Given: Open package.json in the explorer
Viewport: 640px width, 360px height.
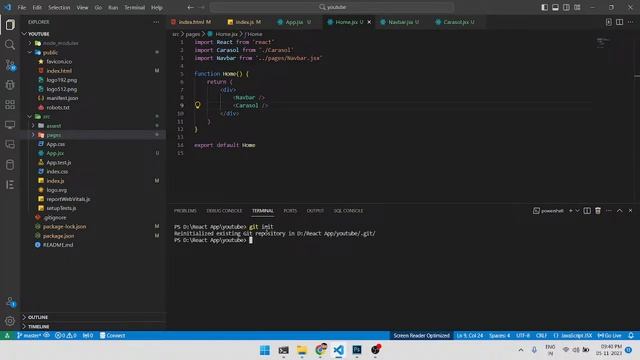Looking at the screenshot, I should tap(58, 236).
